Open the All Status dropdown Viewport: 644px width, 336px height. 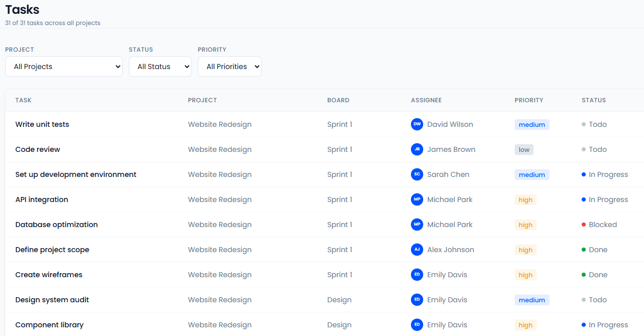(160, 66)
